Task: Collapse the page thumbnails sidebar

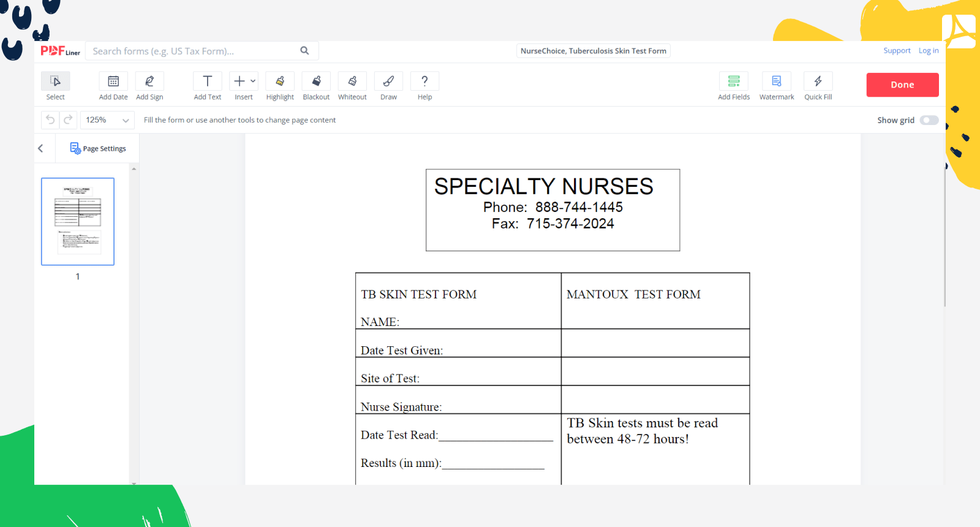Action: point(40,148)
